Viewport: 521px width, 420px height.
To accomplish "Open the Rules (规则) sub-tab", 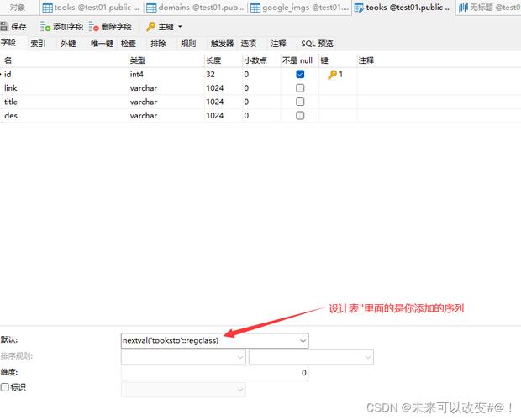I will click(x=188, y=44).
